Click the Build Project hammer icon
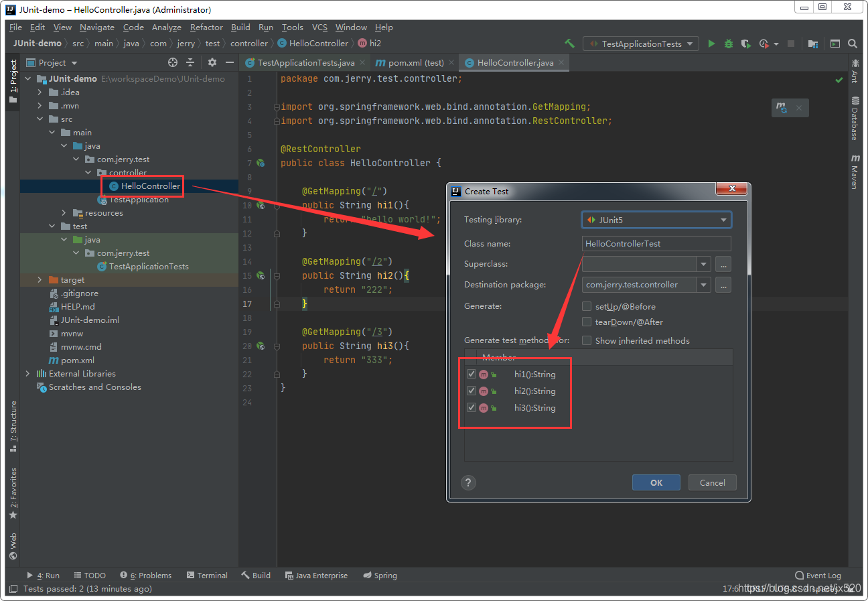Screen dimensions: 868x601 click(x=569, y=44)
